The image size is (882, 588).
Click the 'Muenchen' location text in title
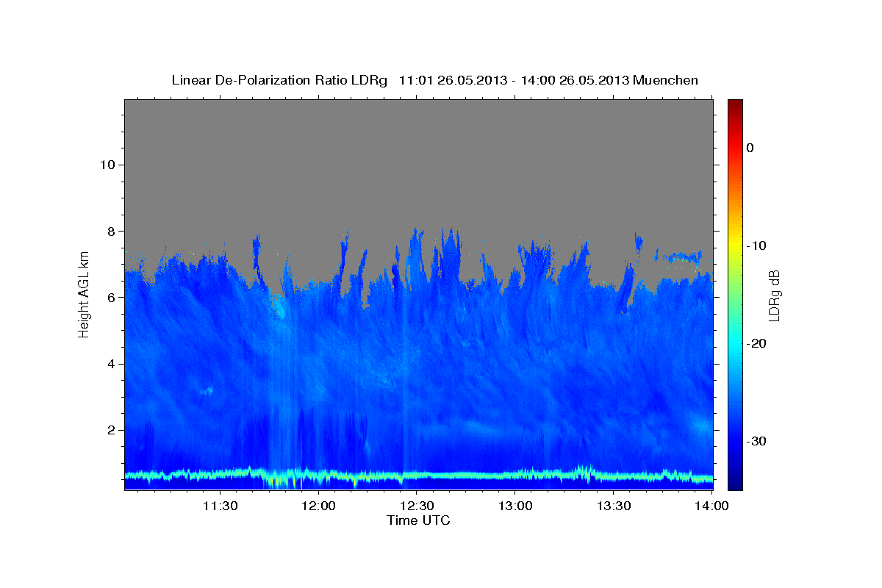666,80
